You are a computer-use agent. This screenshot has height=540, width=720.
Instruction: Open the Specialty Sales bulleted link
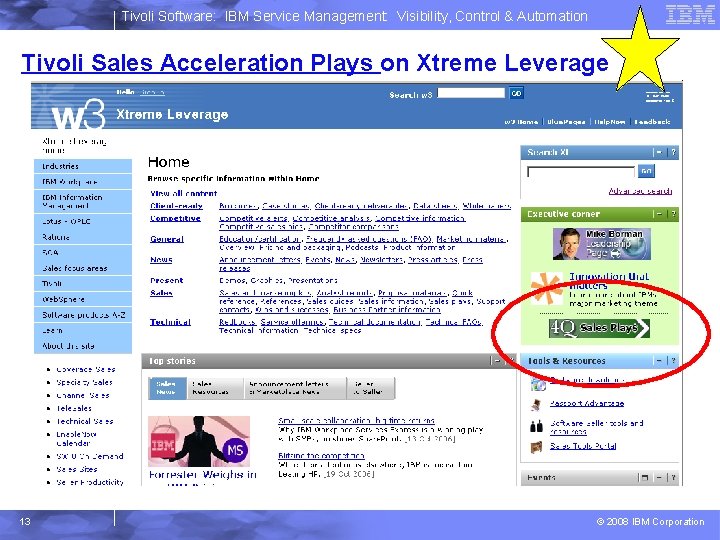(84, 382)
